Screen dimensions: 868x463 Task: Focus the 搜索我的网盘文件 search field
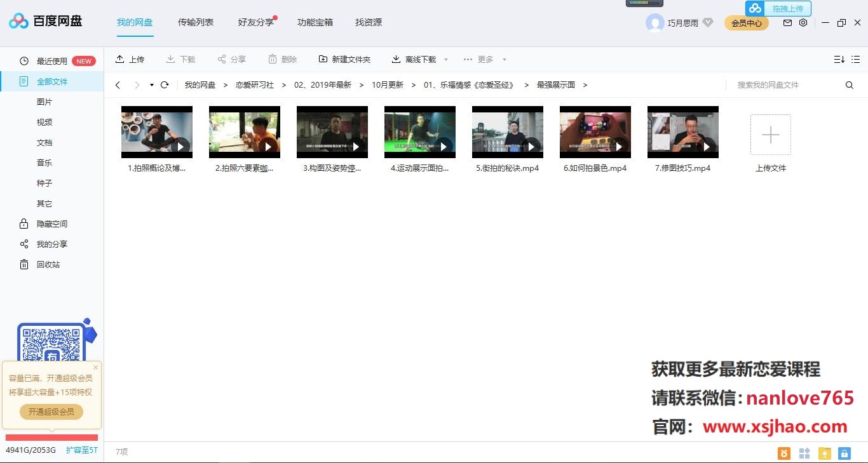point(785,84)
